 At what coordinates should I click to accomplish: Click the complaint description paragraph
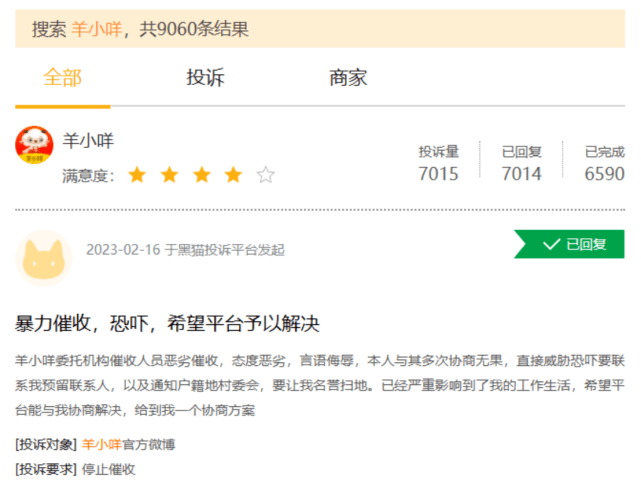(320, 384)
